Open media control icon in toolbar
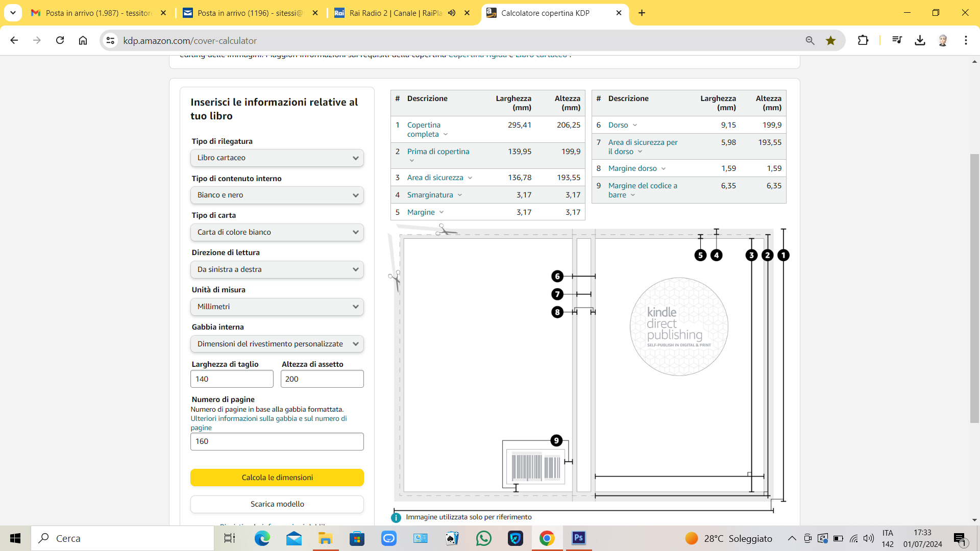Screen dimensions: 980x551 (x=897, y=40)
